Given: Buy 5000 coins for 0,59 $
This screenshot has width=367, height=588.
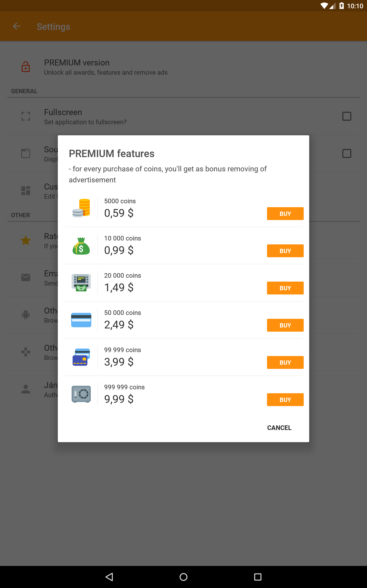Looking at the screenshot, I should point(285,214).
